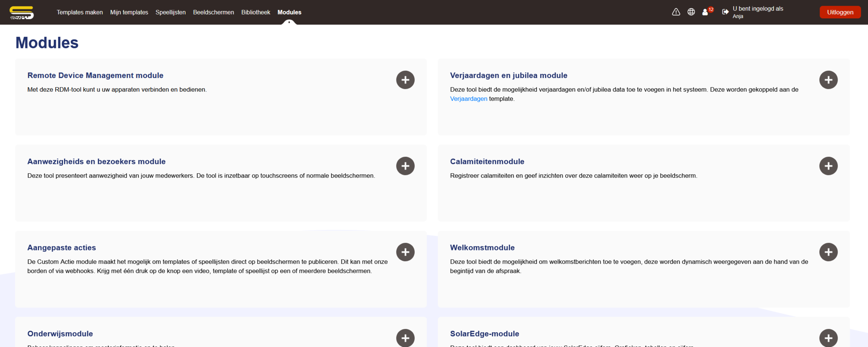Expand the Remote Device Management module
Viewport: 868px width, 347px height.
point(405,80)
